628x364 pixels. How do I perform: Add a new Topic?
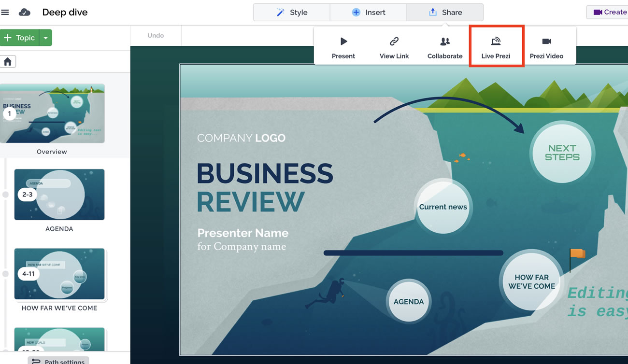(20, 38)
